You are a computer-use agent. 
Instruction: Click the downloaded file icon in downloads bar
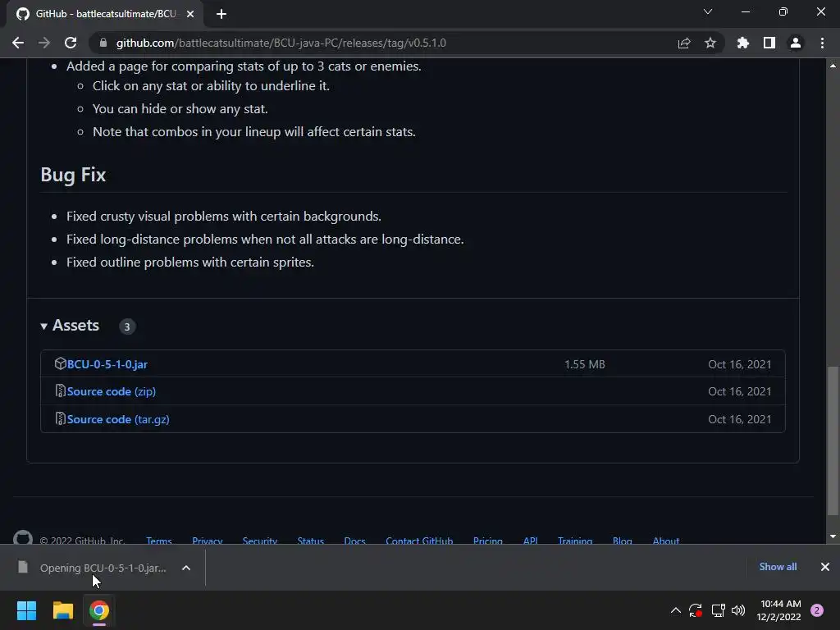22,568
